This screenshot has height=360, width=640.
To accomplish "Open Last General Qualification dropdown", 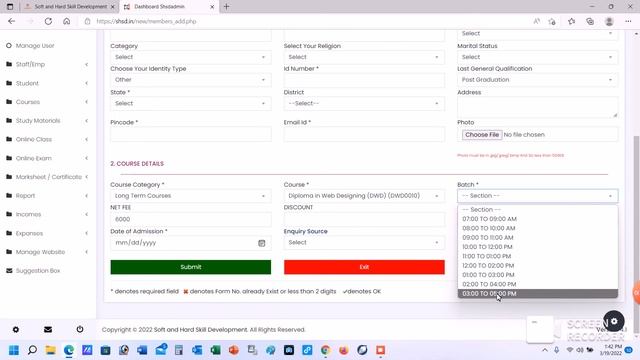I will (538, 80).
